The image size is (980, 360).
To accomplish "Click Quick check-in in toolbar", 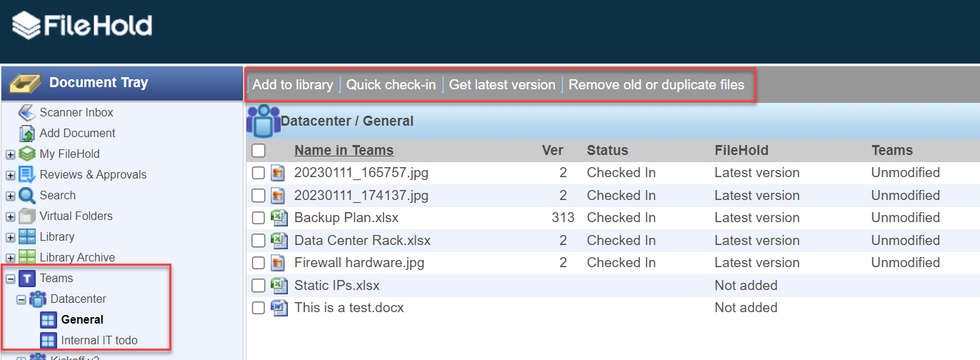I will (x=391, y=85).
